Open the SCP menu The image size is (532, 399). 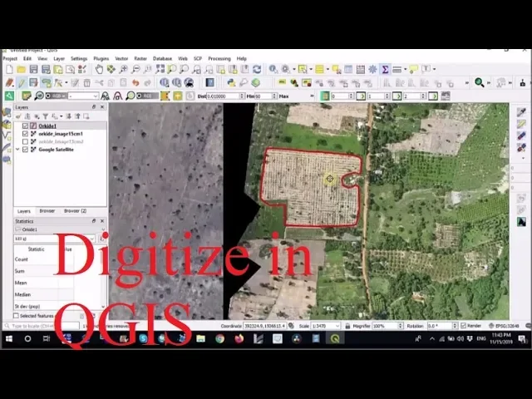click(198, 59)
